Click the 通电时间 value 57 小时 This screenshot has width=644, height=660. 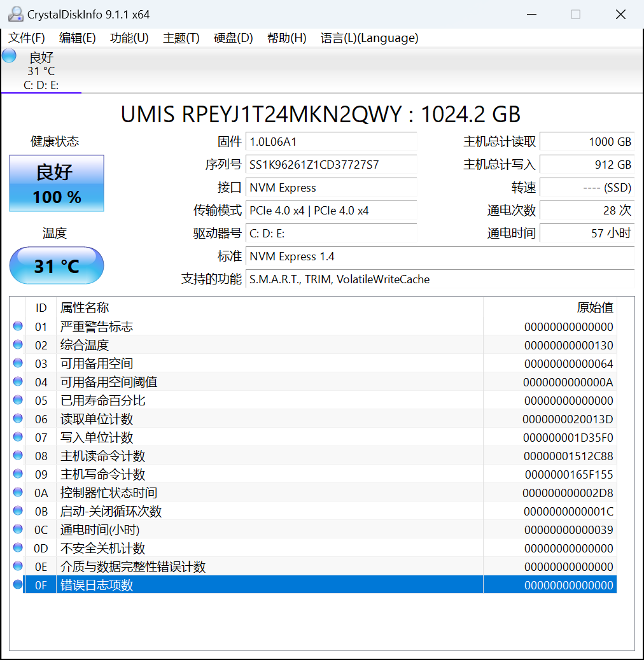(587, 233)
